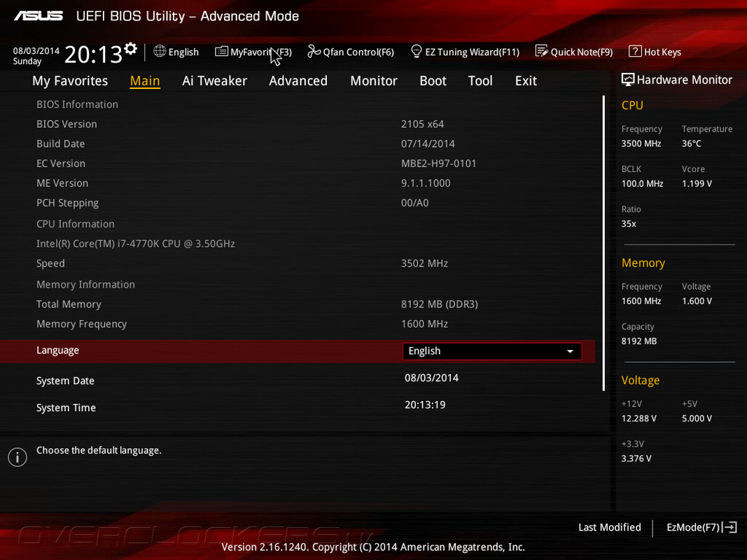747x560 pixels.
Task: Start EZ Tuning Wizard(F11)
Action: (x=472, y=52)
